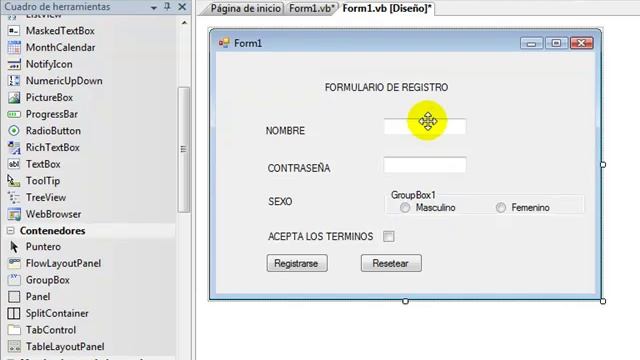Select the FlowLayoutPanel container icon
Screen dimensions: 640x360
coord(14,263)
